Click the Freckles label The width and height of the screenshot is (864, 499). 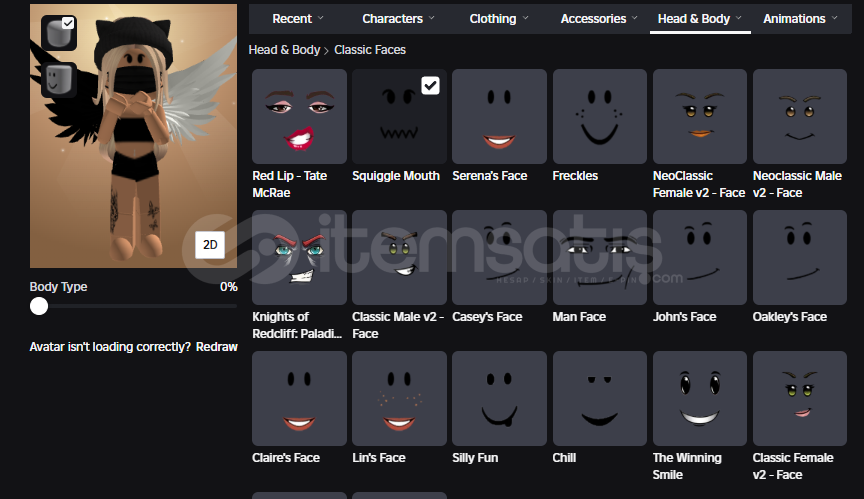(x=575, y=176)
